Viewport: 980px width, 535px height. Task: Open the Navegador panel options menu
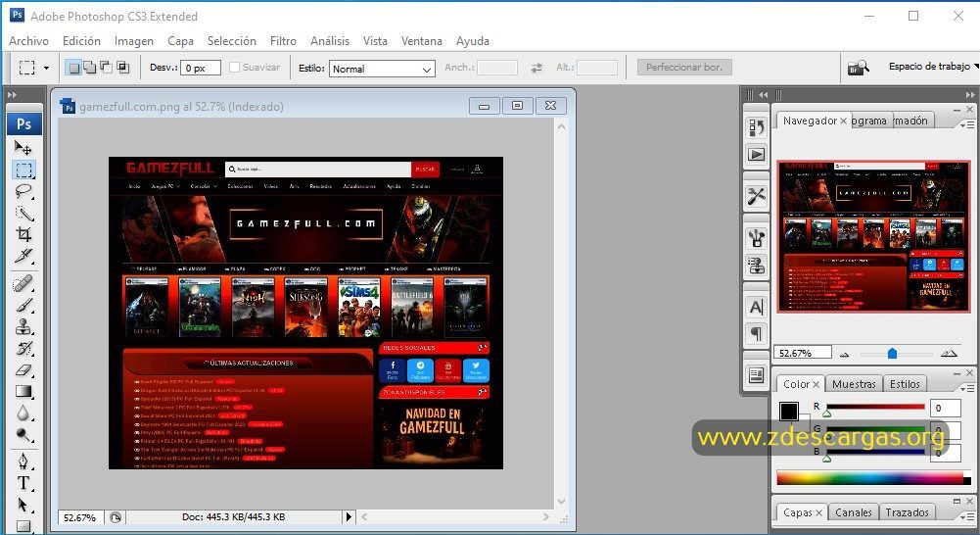[967, 124]
